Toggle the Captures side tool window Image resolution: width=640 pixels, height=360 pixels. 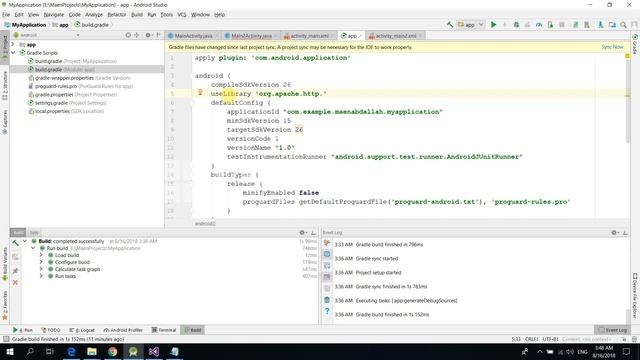pyautogui.click(x=5, y=122)
